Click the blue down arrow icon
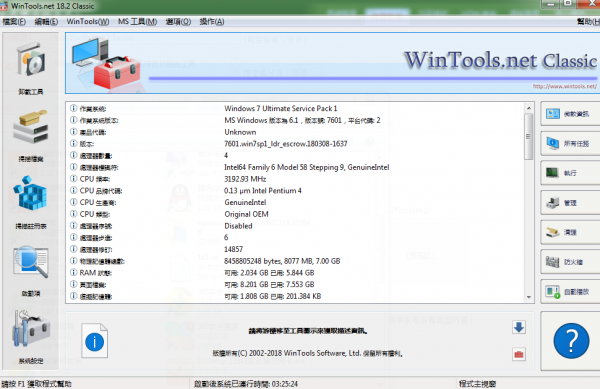The width and height of the screenshot is (600, 389). tap(519, 327)
